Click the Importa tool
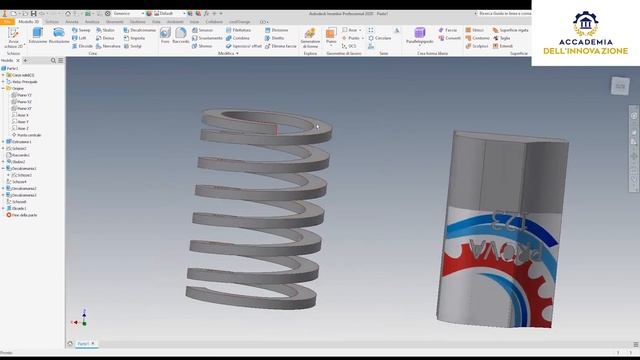The image size is (640, 360). point(134,38)
